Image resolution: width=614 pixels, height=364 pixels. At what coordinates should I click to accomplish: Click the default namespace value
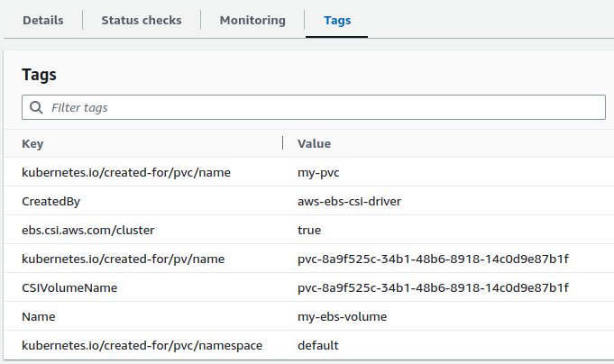click(317, 345)
